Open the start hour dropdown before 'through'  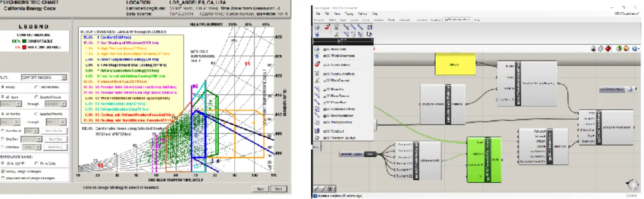(x=12, y=103)
